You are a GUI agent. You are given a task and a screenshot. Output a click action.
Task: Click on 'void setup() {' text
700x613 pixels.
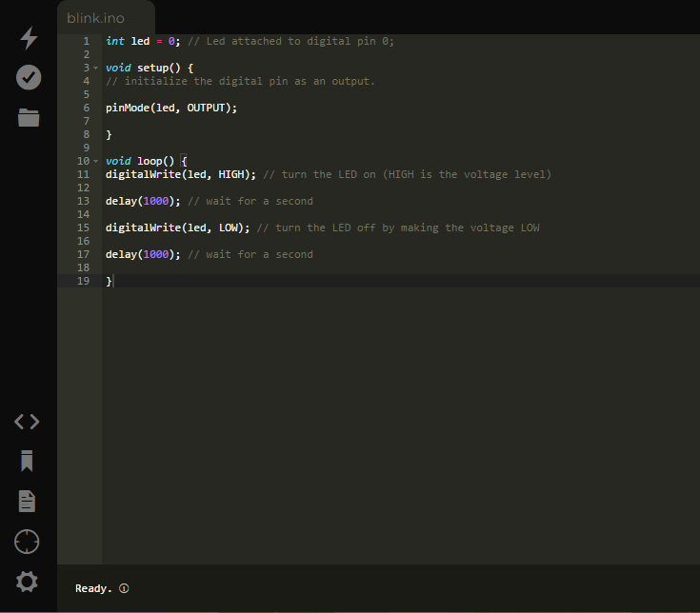point(150,68)
